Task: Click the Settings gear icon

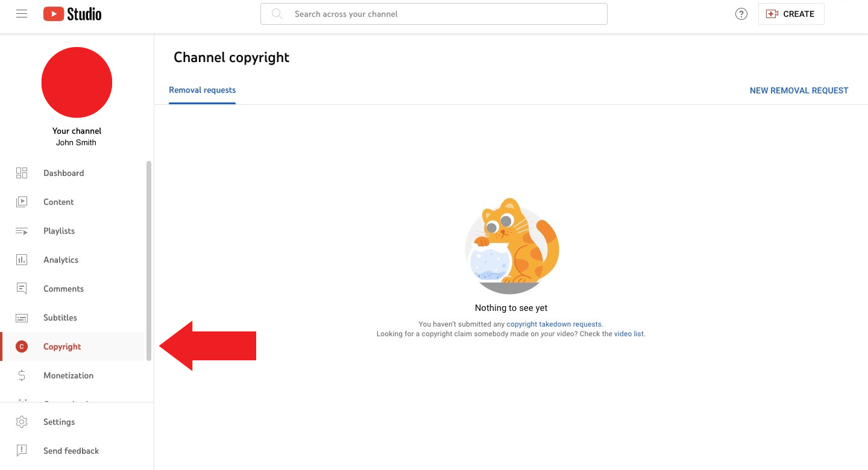Action: (x=21, y=422)
